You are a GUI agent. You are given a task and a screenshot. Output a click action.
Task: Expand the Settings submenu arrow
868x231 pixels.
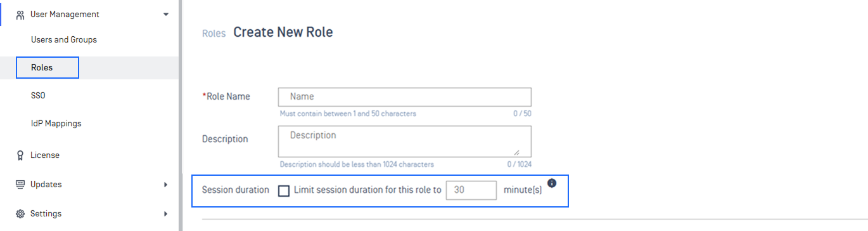tap(166, 214)
